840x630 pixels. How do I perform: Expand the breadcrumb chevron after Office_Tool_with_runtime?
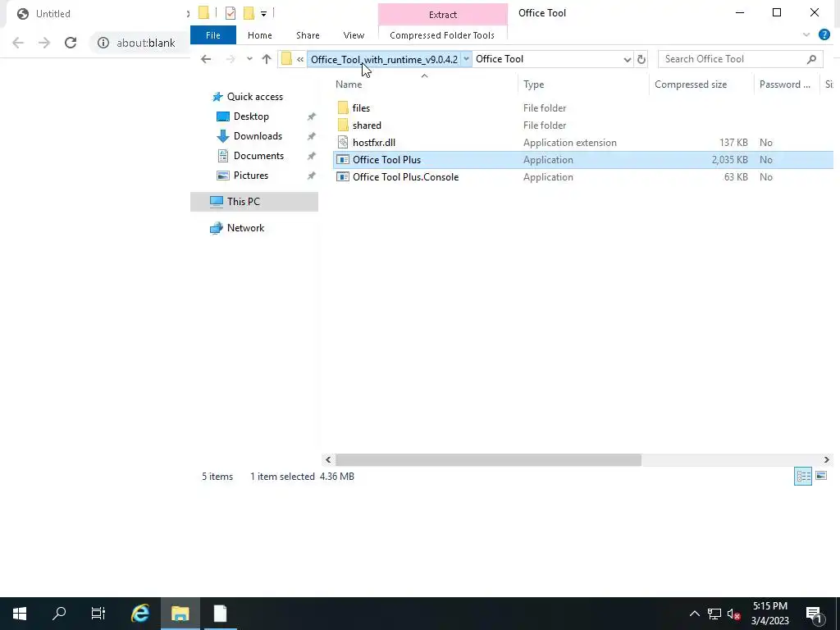pos(466,59)
